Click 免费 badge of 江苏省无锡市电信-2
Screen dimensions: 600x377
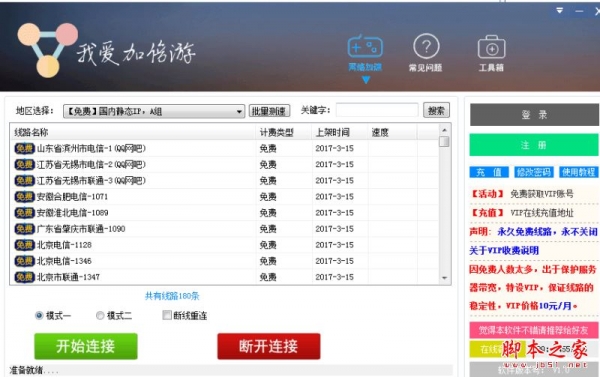(24, 165)
